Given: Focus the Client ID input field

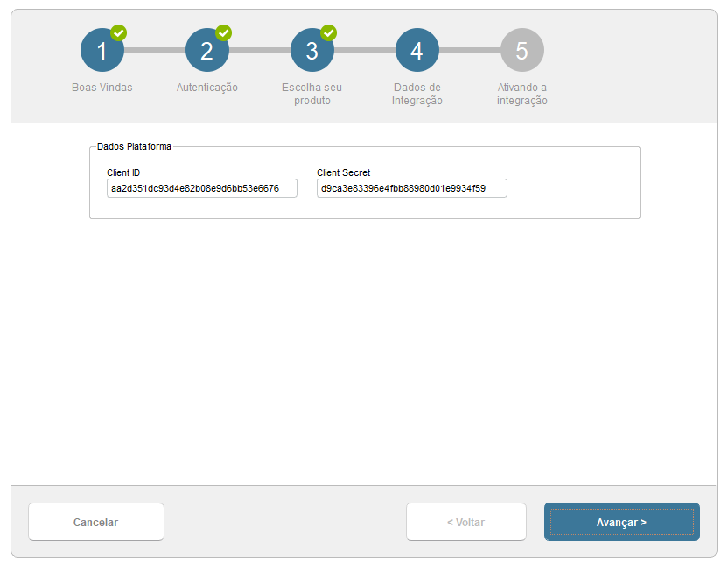Looking at the screenshot, I should pos(202,188).
